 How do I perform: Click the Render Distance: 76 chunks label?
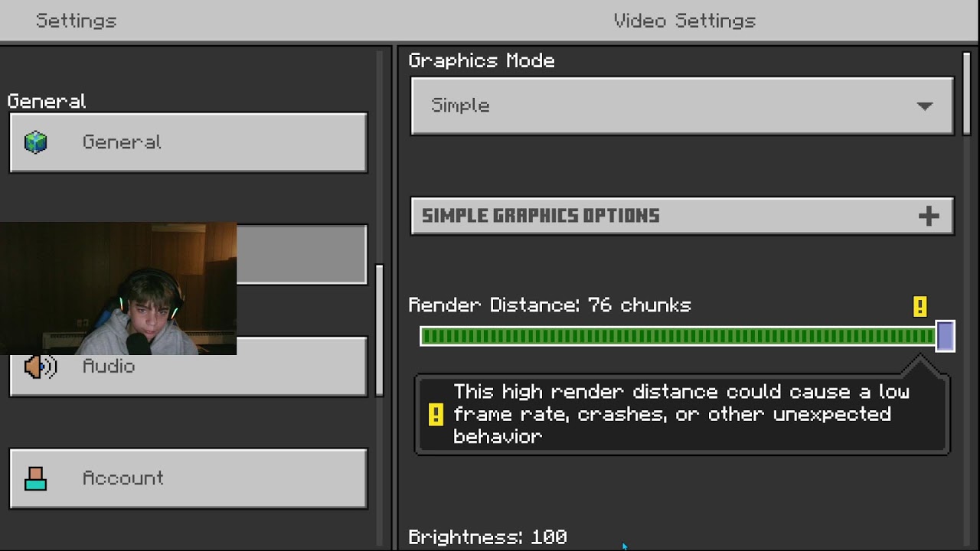click(550, 305)
